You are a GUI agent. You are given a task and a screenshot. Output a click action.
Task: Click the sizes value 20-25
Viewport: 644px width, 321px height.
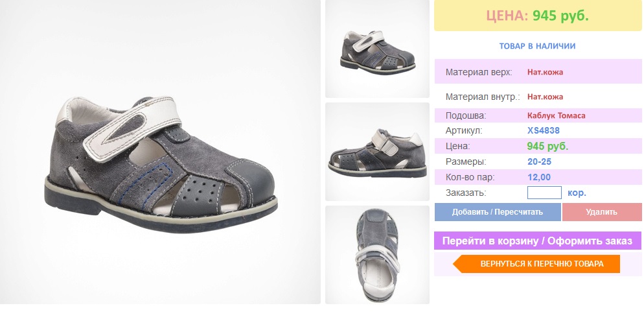tap(539, 162)
